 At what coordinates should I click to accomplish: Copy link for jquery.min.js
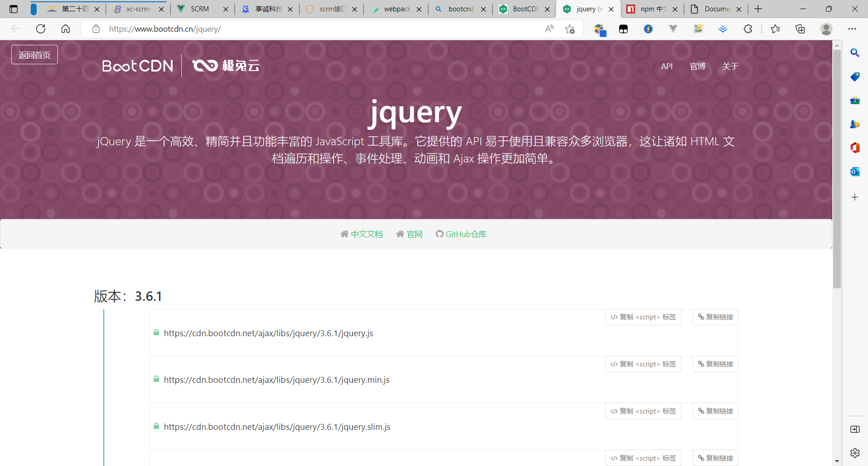click(x=715, y=364)
